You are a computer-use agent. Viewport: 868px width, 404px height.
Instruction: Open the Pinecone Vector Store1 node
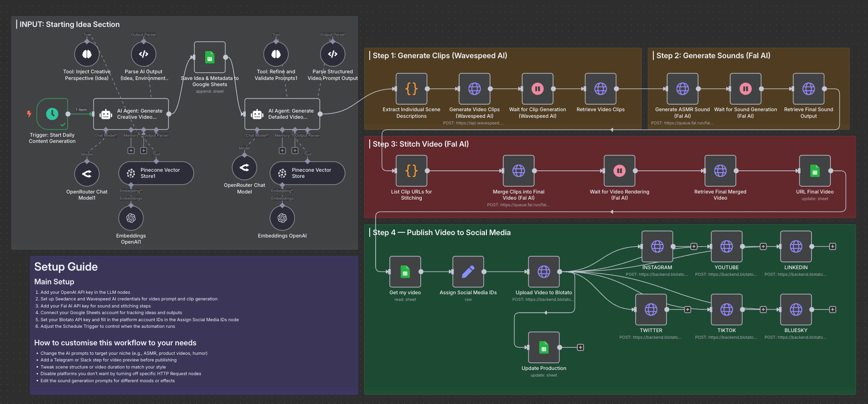(156, 173)
